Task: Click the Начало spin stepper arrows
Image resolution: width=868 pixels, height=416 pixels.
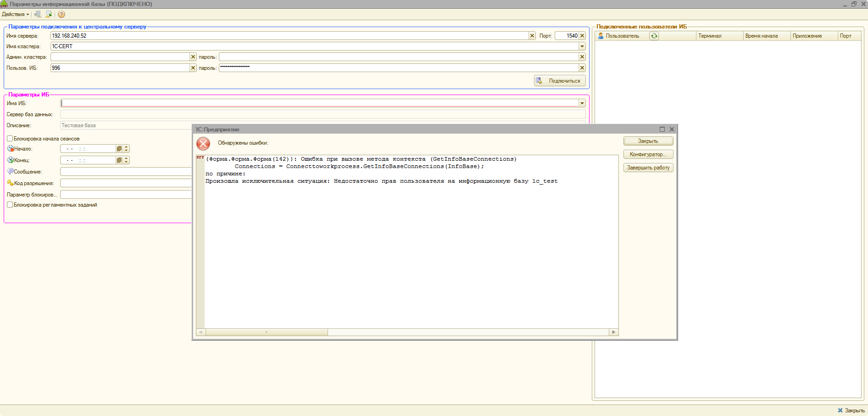Action: click(127, 149)
